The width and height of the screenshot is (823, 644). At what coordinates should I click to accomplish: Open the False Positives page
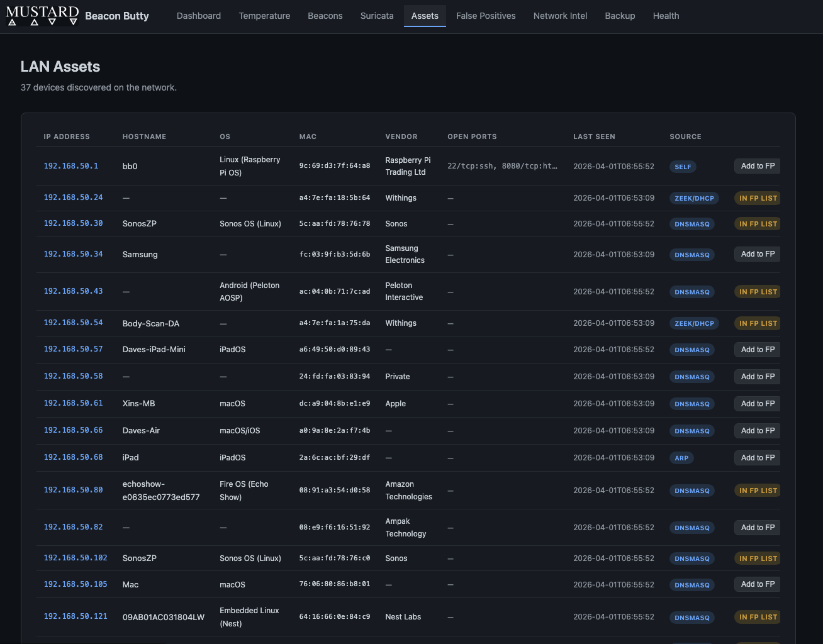pos(486,16)
